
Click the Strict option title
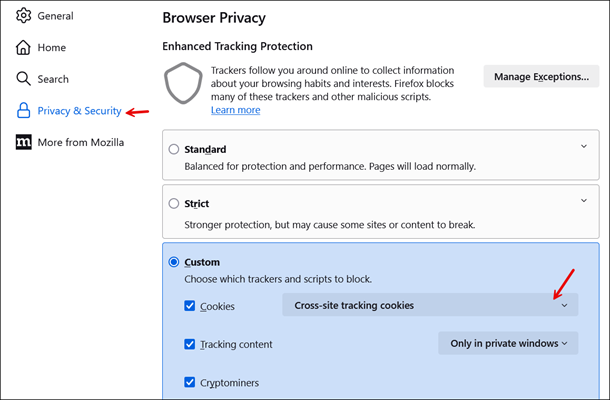pos(196,204)
